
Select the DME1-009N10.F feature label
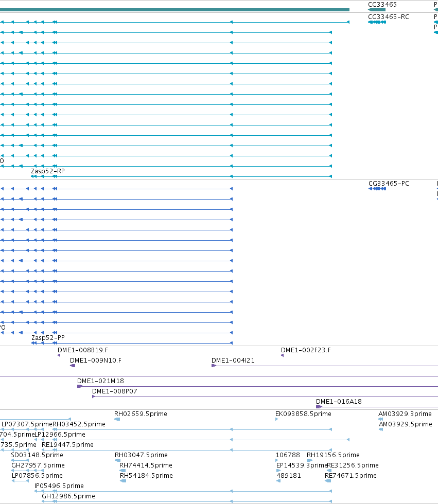[x=96, y=361]
